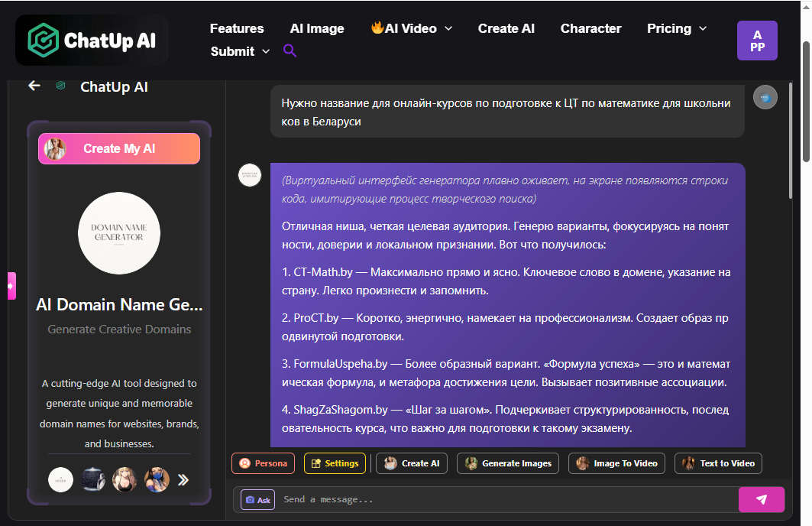The image size is (812, 526).
Task: Click the CT-Math.by suggestion line
Action: coord(506,281)
